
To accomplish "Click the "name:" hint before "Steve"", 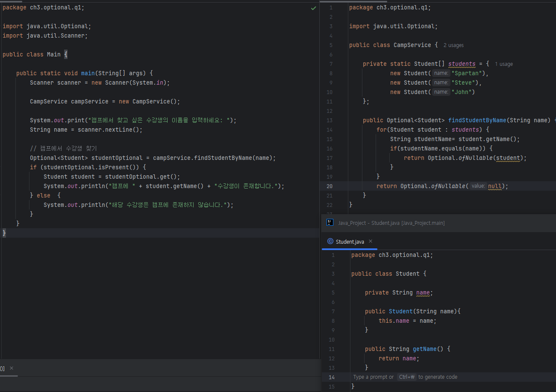I will pos(441,83).
